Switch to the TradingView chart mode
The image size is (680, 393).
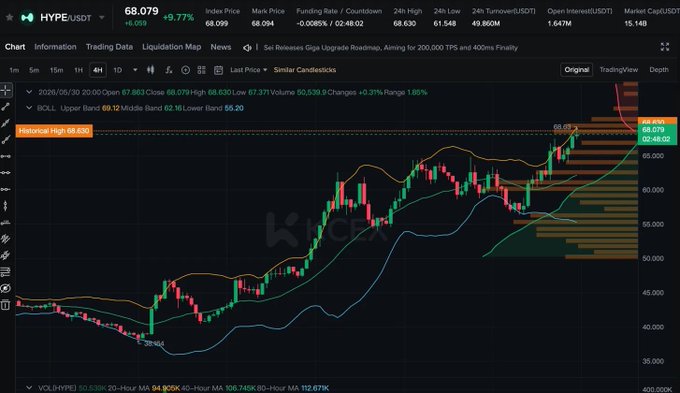tap(618, 69)
